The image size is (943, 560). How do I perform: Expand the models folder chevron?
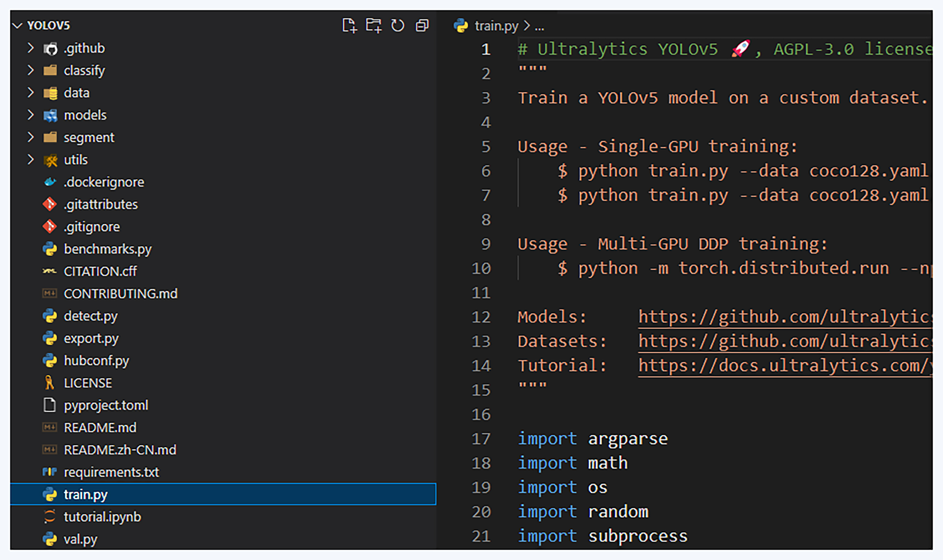(31, 115)
